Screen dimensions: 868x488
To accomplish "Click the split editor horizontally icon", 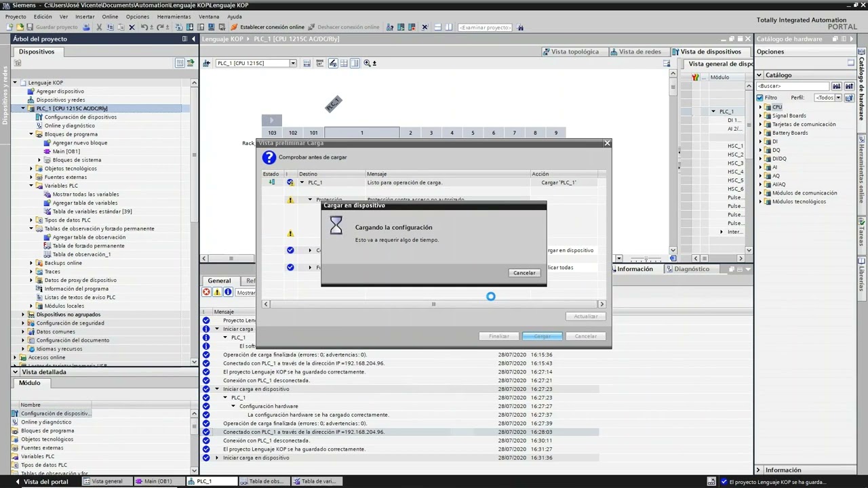I will (438, 27).
